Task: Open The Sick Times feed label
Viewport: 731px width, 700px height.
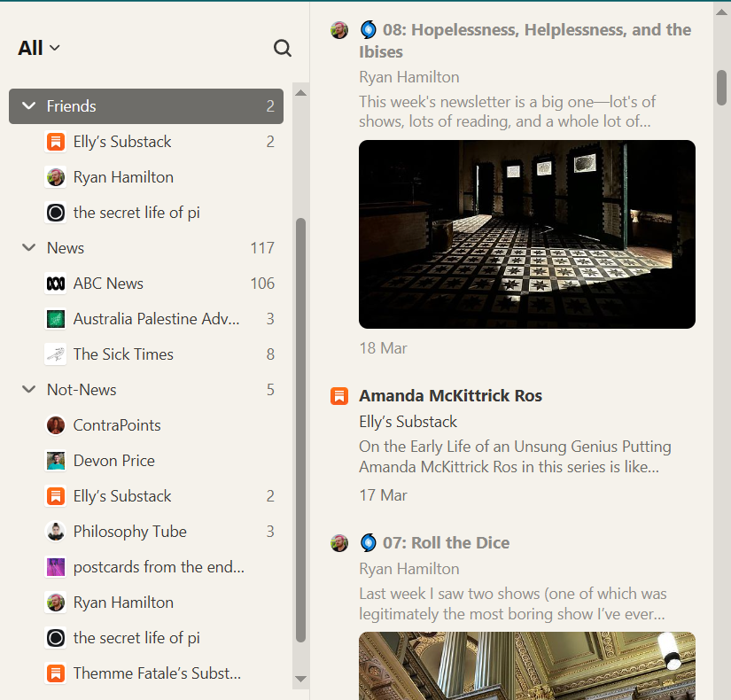Action: tap(123, 354)
